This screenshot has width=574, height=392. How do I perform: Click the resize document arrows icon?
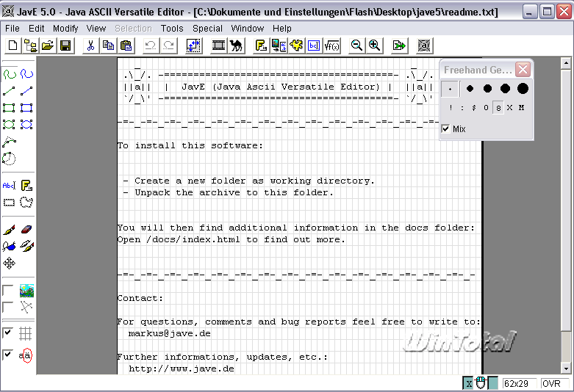pos(193,46)
